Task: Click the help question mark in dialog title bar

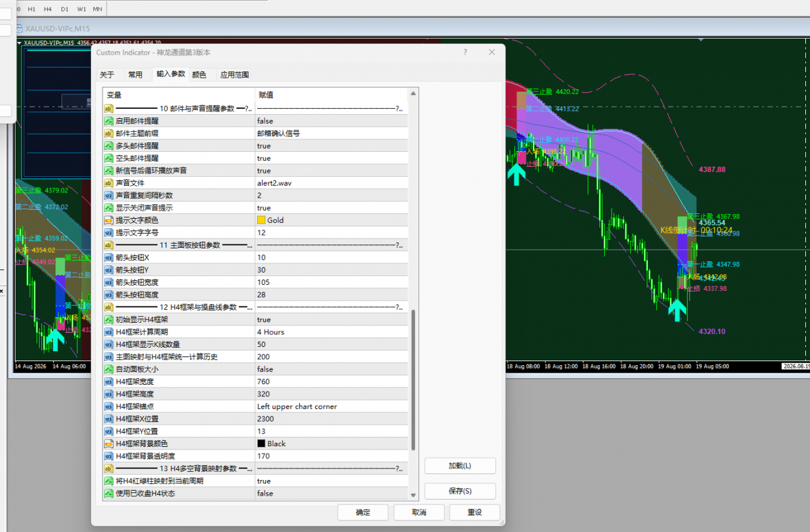Action: (x=465, y=52)
